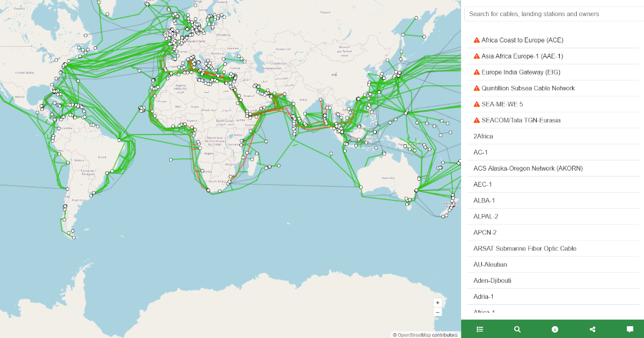644x338 pixels.
Task: Open the search icon in bottom bar
Action: 517,329
